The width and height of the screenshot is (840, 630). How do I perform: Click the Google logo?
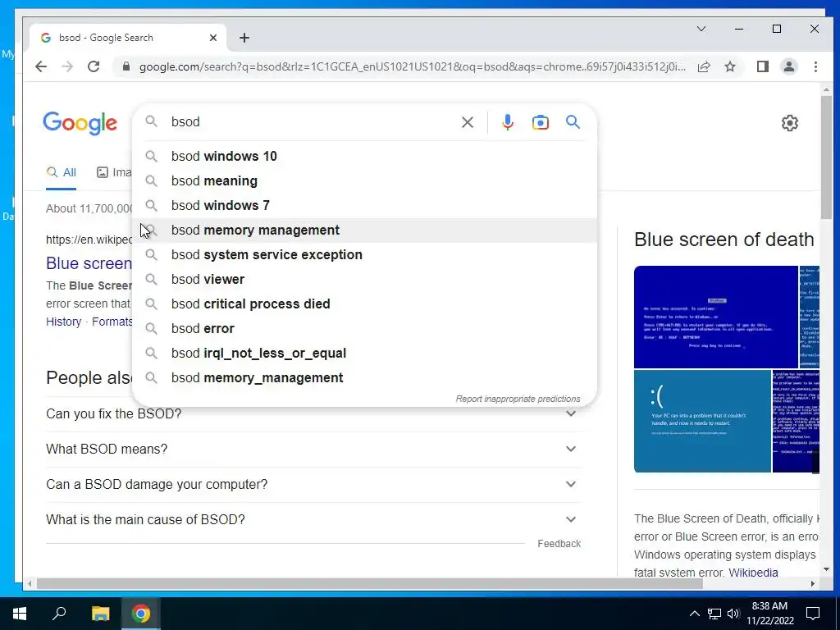click(80, 124)
